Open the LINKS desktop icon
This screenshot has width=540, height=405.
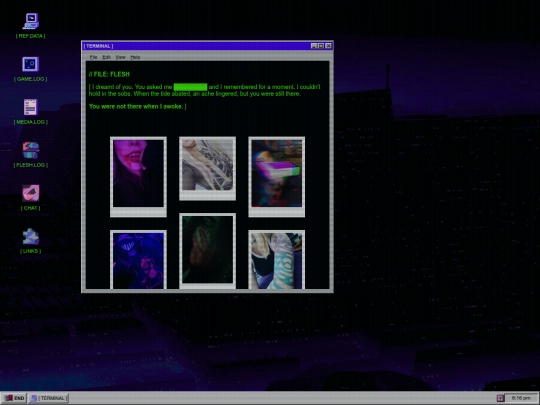(x=31, y=241)
